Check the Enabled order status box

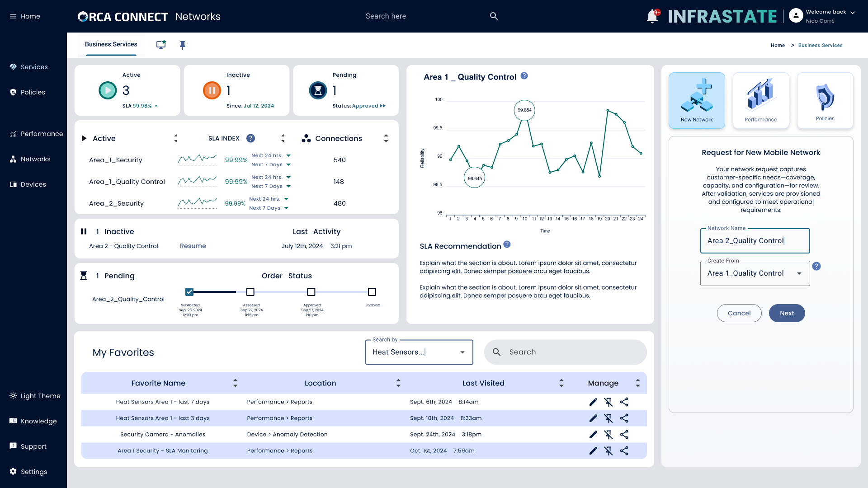372,292
